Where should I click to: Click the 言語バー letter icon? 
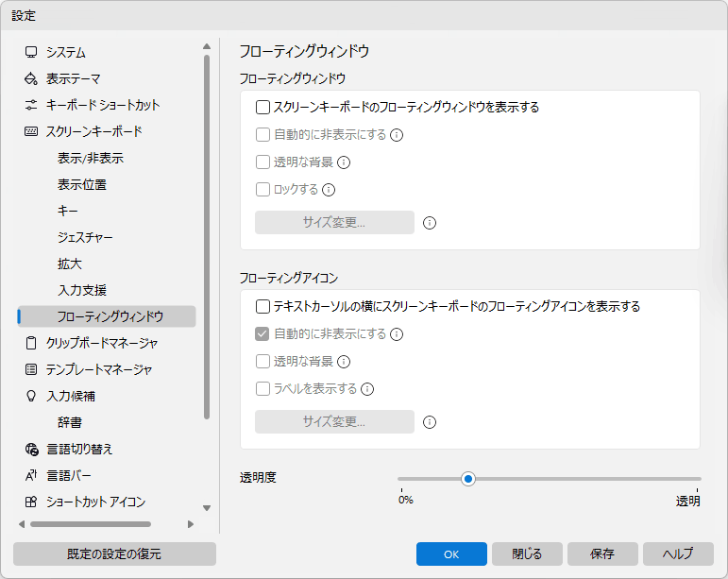click(31, 475)
